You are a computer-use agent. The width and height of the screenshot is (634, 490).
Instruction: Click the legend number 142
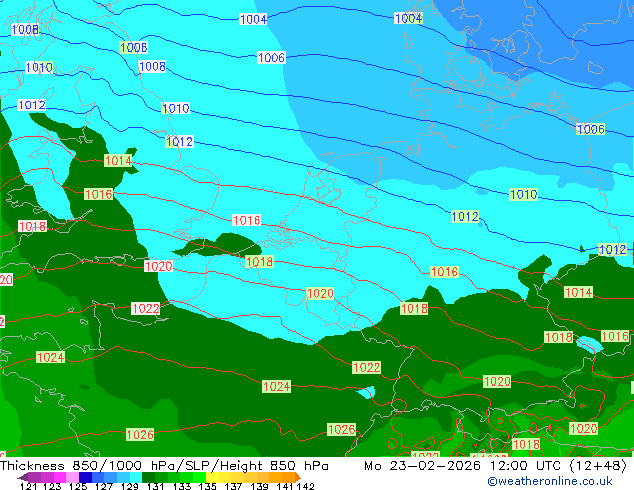tap(306, 486)
